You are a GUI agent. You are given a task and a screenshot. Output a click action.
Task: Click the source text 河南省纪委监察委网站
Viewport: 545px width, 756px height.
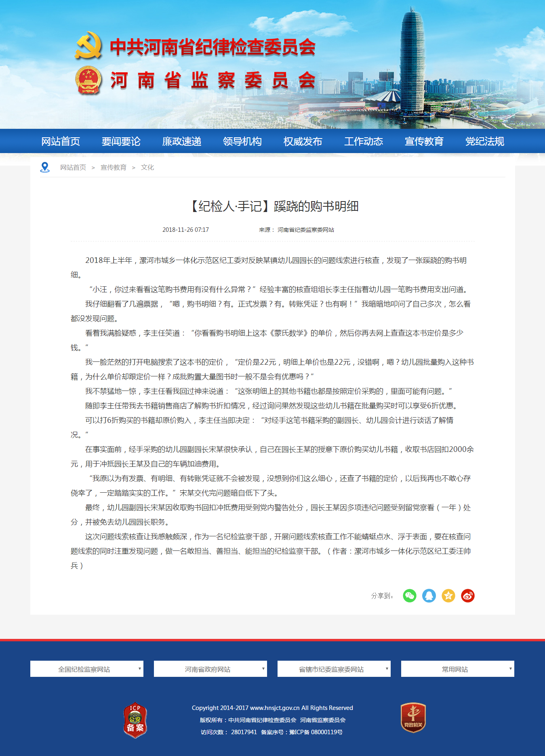click(306, 230)
